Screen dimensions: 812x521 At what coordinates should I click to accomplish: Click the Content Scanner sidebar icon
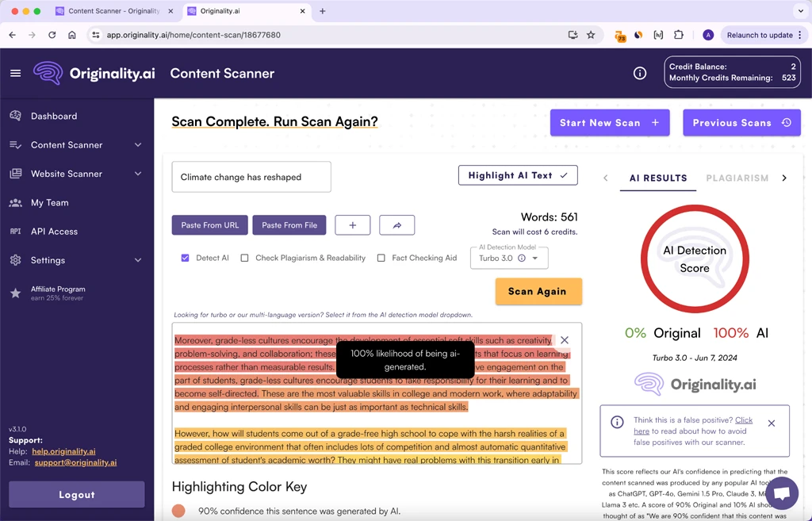pos(16,145)
